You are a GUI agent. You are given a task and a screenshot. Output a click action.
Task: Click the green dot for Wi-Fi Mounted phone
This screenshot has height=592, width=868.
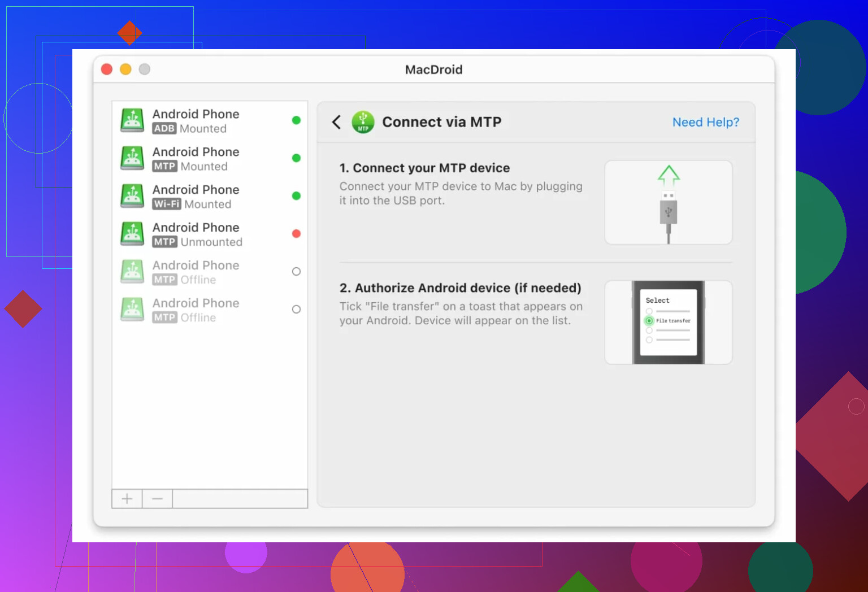click(x=296, y=195)
